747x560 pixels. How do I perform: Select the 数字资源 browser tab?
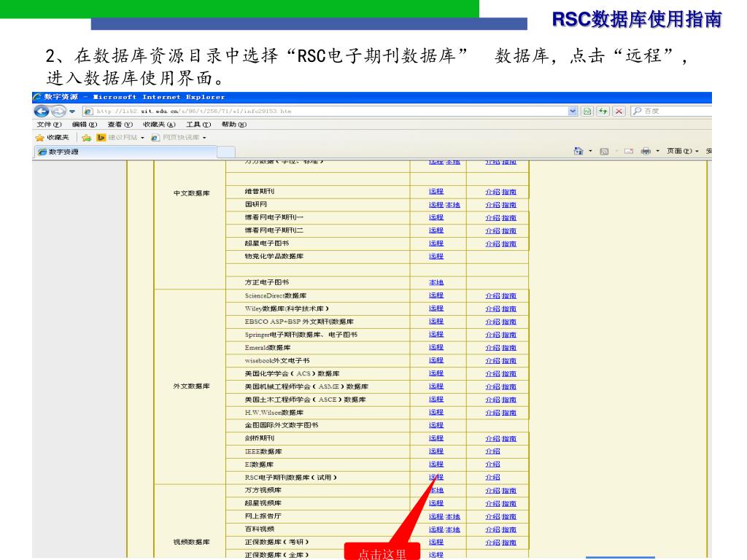click(125, 152)
